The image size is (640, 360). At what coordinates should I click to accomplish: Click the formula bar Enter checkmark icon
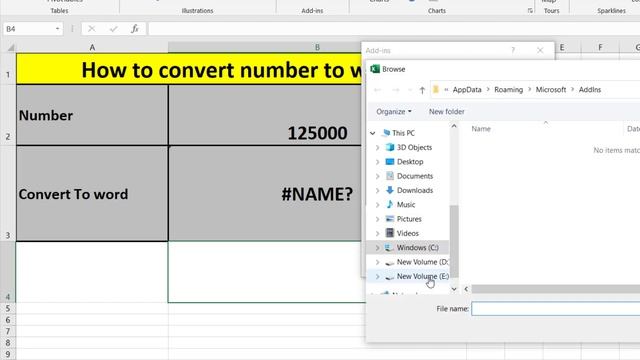point(113,29)
